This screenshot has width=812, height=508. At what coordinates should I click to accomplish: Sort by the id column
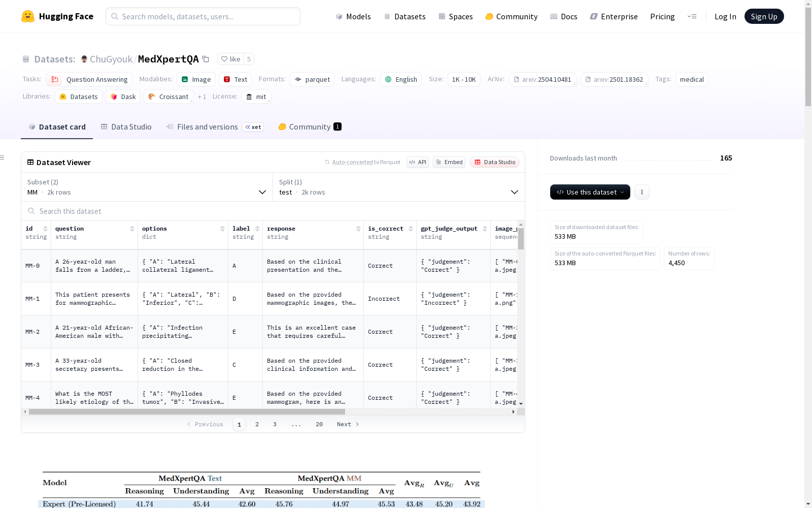click(45, 229)
